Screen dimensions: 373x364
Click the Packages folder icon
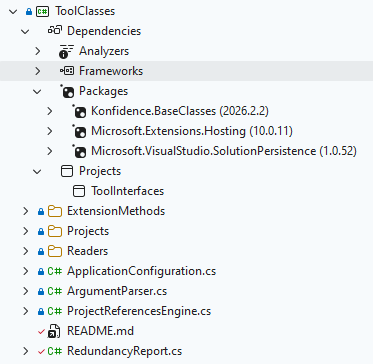67,91
